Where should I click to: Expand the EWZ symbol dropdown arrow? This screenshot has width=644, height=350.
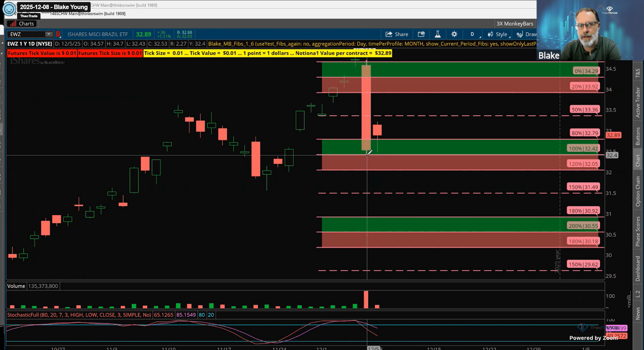click(x=49, y=35)
